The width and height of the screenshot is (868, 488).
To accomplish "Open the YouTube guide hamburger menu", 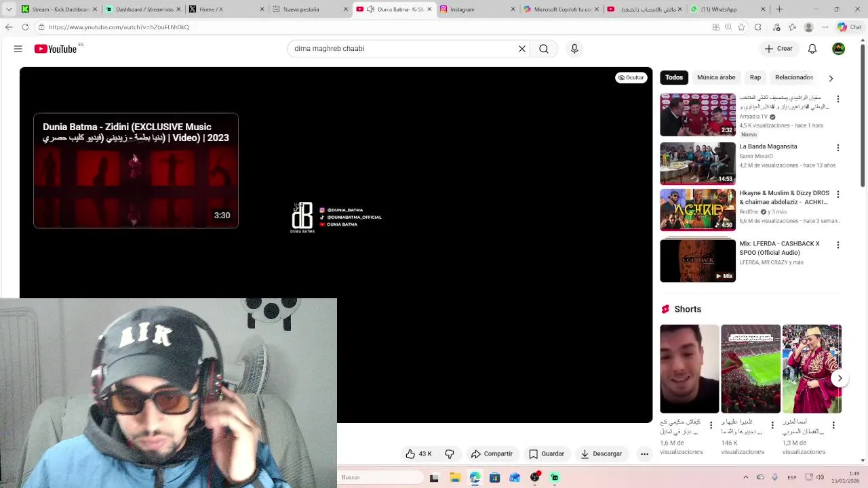I will coord(18,49).
